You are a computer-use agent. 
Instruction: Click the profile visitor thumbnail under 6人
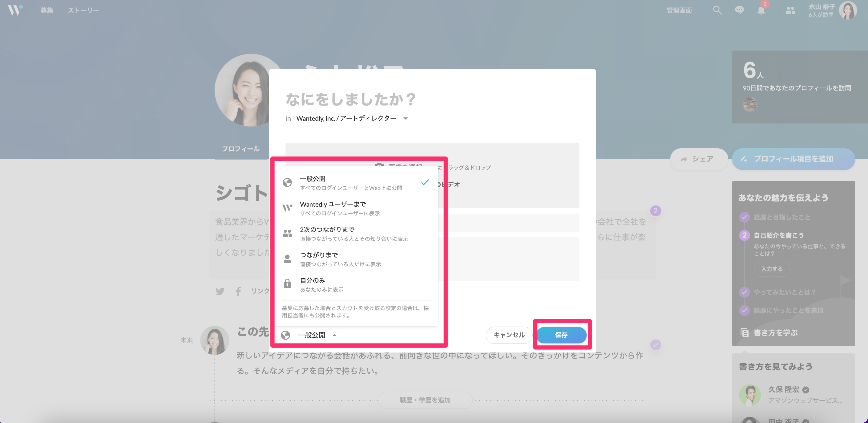pyautogui.click(x=750, y=104)
